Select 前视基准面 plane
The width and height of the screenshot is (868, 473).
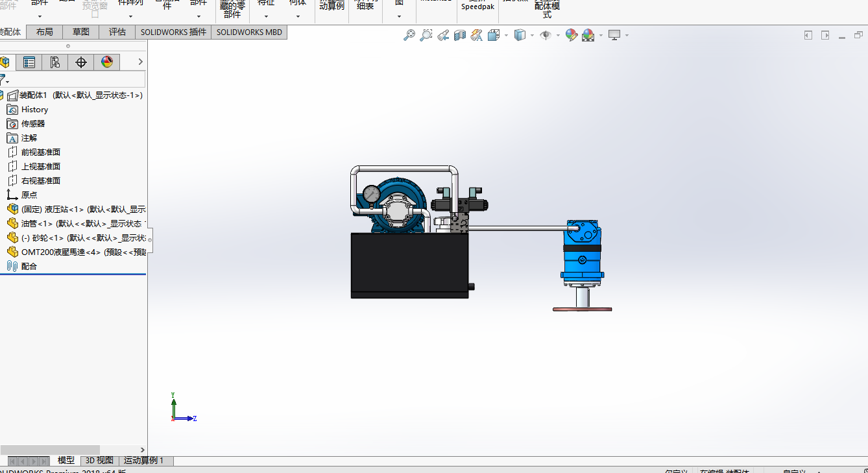pos(34,152)
